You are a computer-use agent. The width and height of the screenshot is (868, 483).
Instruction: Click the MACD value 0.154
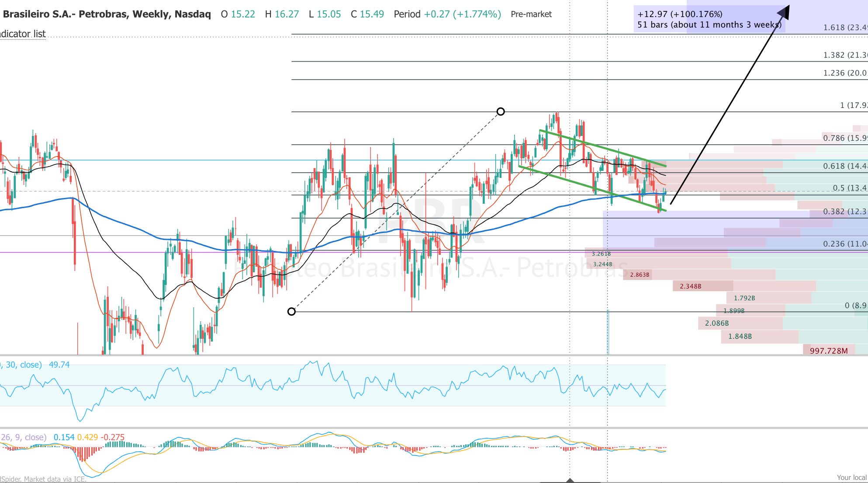tap(64, 437)
